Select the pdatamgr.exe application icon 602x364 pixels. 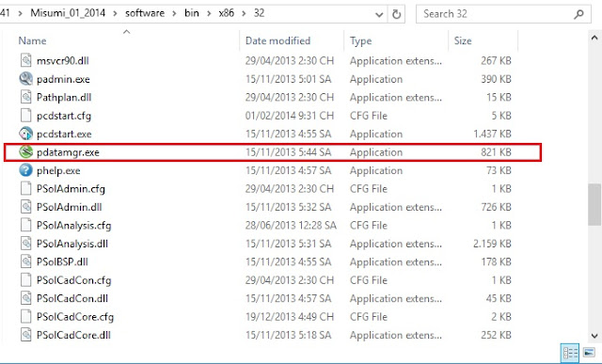(25, 152)
